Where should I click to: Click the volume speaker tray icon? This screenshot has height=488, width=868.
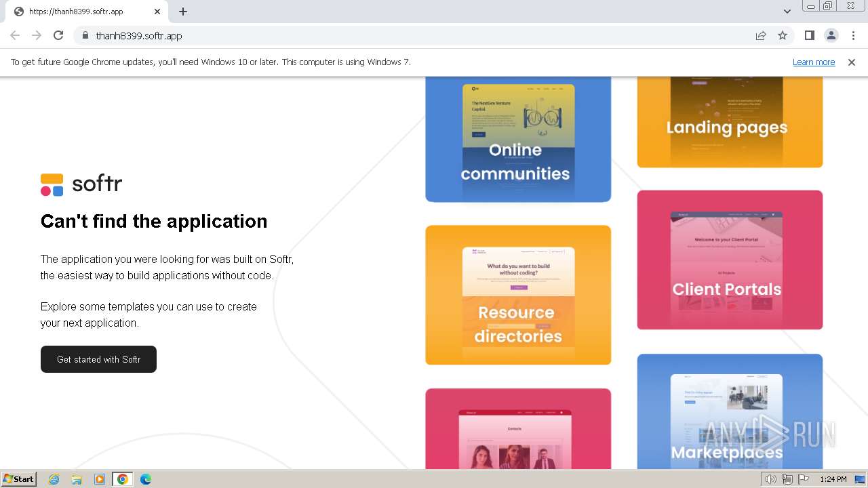[770, 479]
